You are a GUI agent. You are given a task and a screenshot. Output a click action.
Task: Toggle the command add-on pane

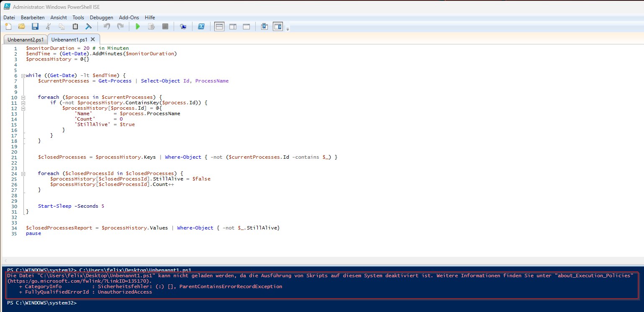(x=278, y=27)
